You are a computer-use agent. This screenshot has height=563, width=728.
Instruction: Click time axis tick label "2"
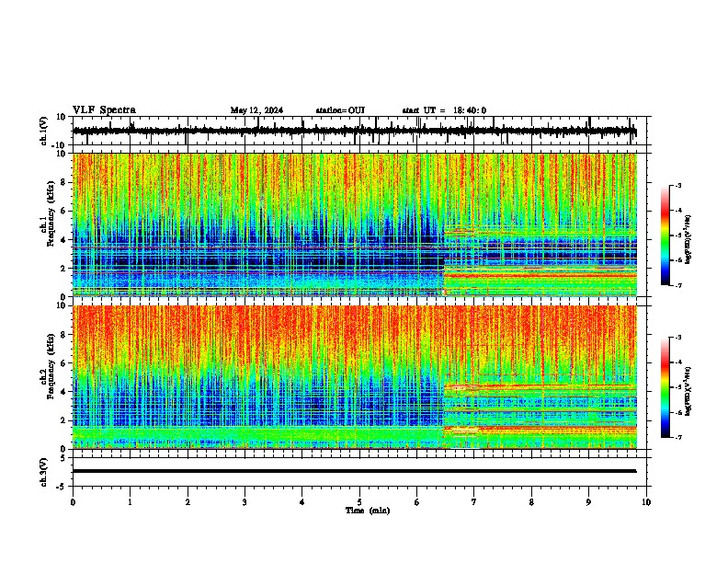coord(188,502)
